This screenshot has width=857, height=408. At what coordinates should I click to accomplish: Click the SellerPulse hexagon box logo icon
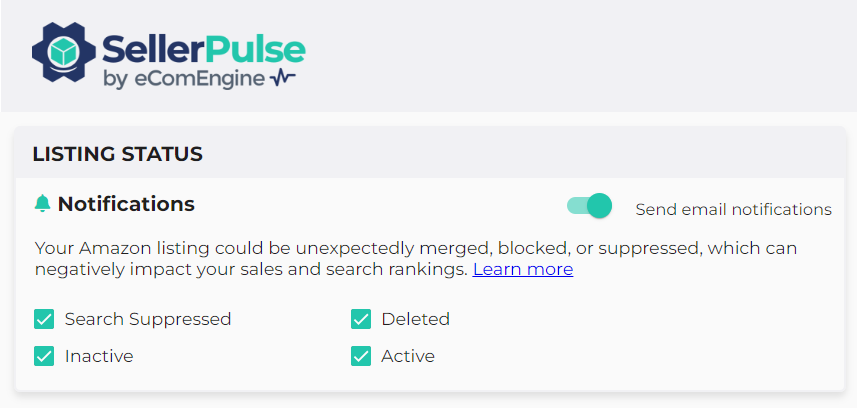point(65,54)
